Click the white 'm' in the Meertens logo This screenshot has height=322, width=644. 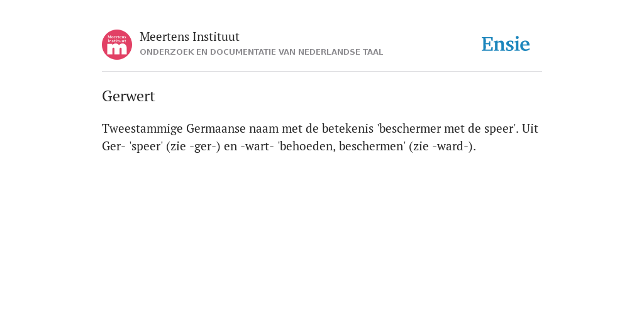[x=117, y=50]
